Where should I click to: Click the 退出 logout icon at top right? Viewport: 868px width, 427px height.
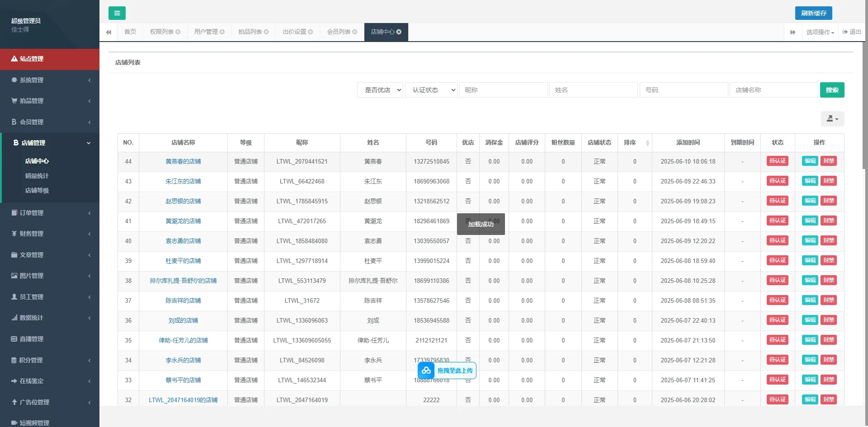[845, 32]
